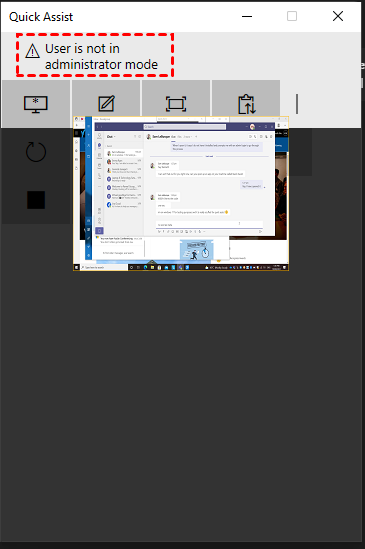365x549 pixels.
Task: Open the Select Monitor tool
Action: pyautogui.click(x=36, y=104)
